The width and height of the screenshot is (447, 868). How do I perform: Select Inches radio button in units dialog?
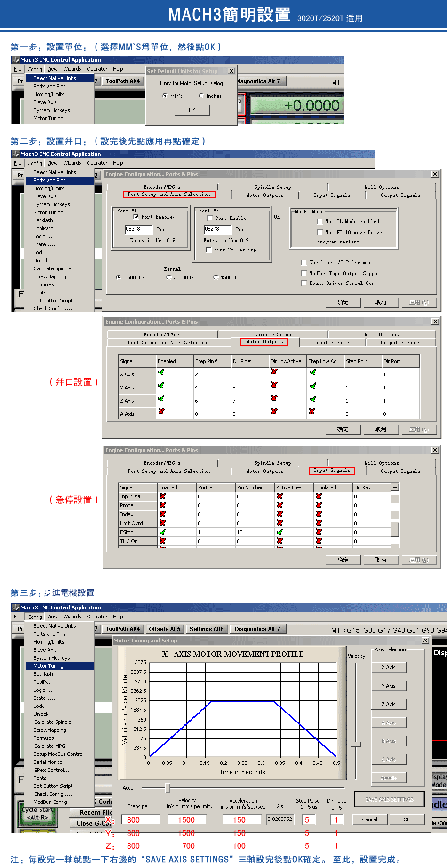pyautogui.click(x=201, y=96)
